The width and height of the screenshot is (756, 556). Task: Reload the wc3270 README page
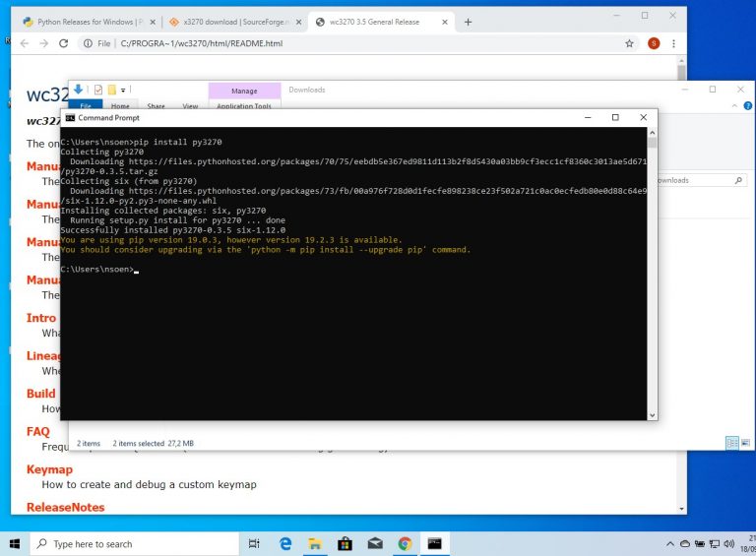click(64, 43)
